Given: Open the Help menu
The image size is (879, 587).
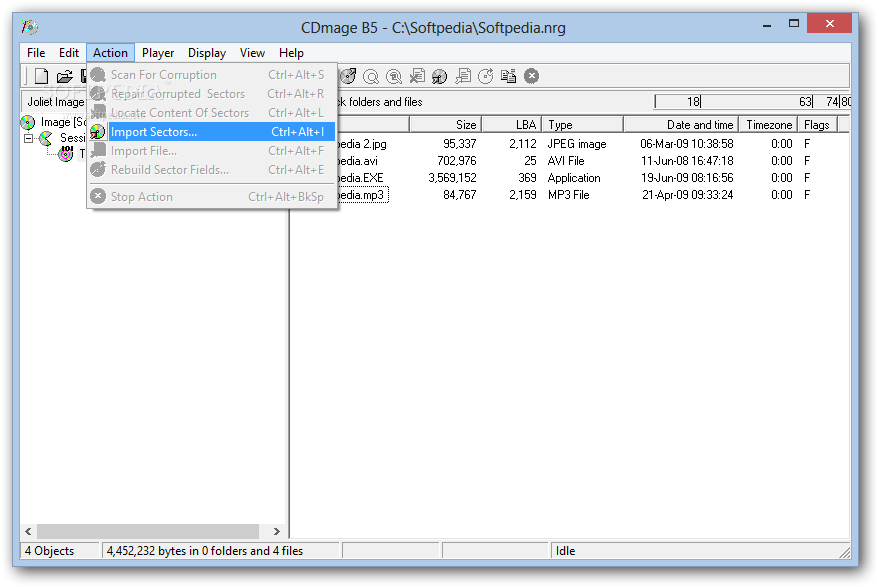Looking at the screenshot, I should click(292, 53).
